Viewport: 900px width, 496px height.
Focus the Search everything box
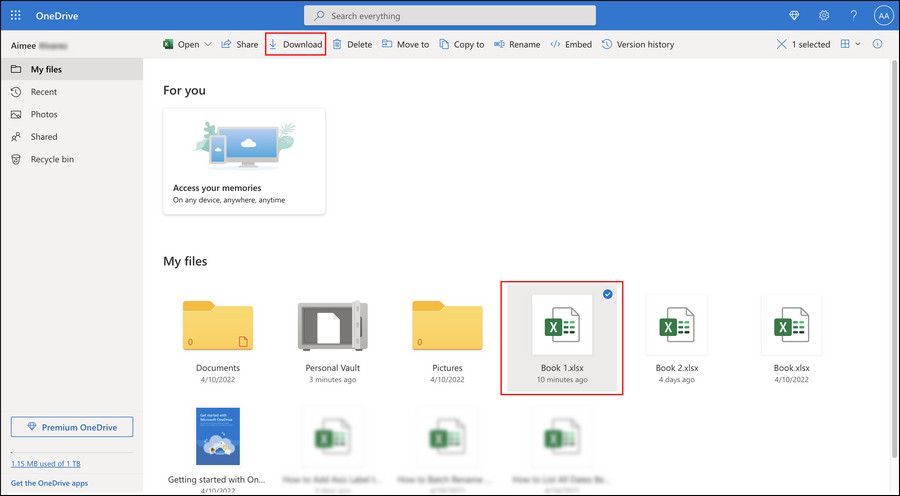pos(450,16)
